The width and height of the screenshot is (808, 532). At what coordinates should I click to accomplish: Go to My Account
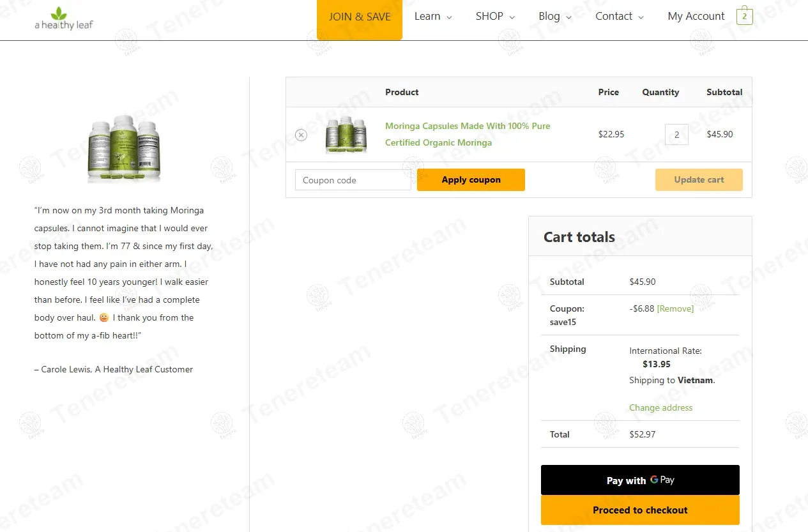pos(696,17)
